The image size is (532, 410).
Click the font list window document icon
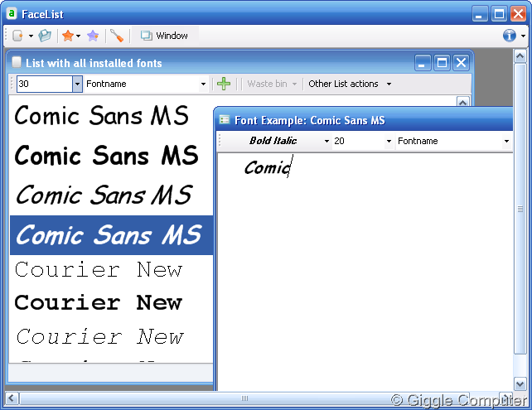point(17,62)
